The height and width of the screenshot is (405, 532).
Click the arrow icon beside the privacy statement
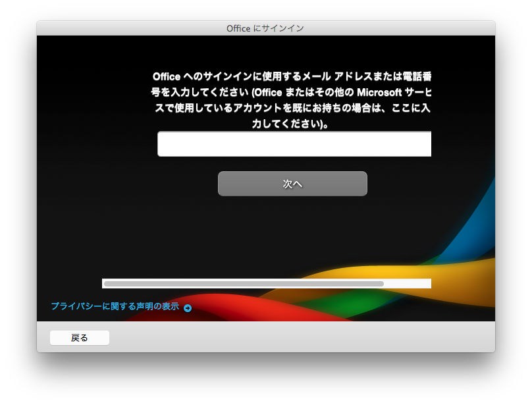click(x=188, y=308)
